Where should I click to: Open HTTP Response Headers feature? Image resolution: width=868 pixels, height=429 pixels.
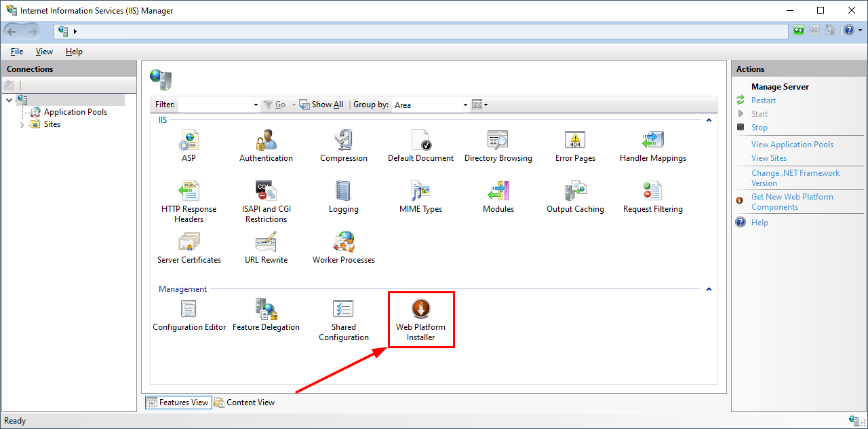(189, 202)
